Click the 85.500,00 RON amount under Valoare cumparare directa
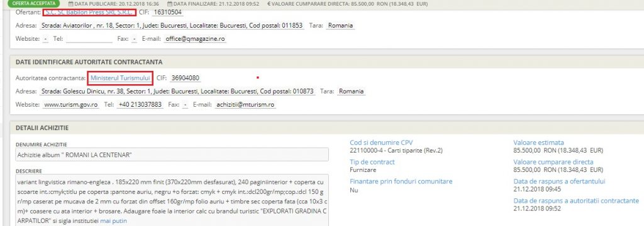 (x=558, y=169)
